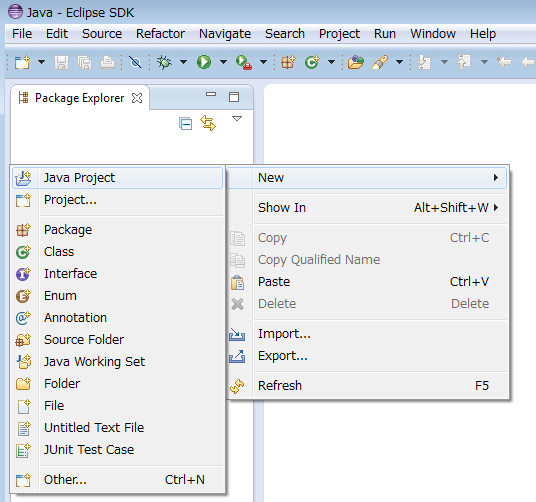The height and width of the screenshot is (502, 536).
Task: Click the Print toolbar icon
Action: [107, 63]
